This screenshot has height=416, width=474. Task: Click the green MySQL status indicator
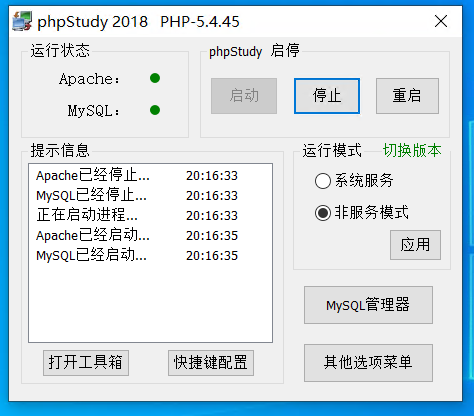click(155, 110)
